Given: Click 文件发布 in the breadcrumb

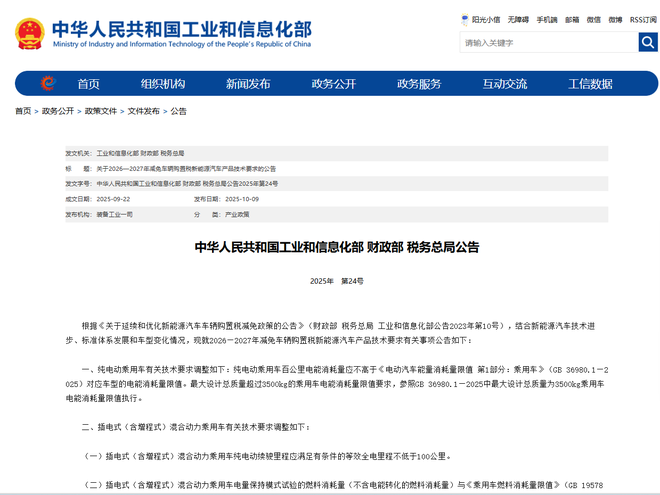Looking at the screenshot, I should [143, 111].
